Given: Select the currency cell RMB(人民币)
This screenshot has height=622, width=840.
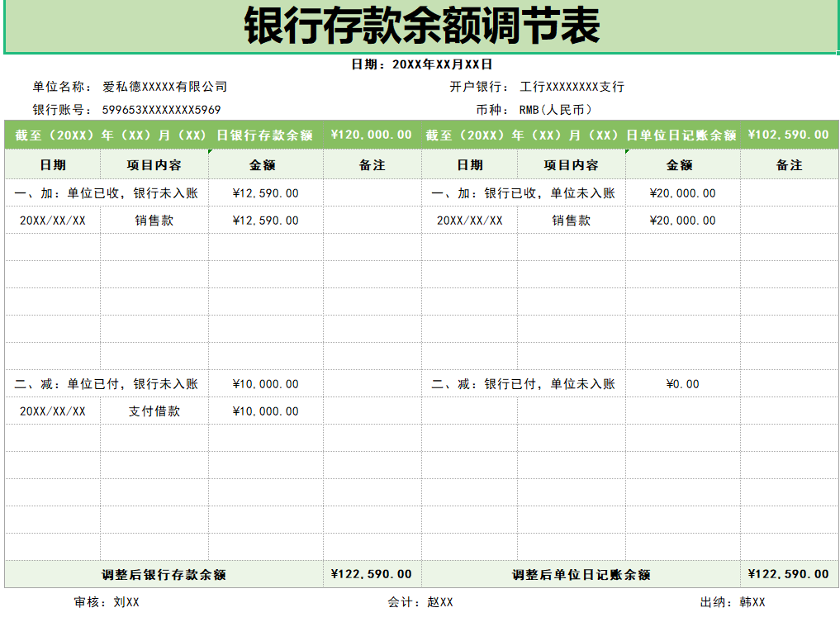Looking at the screenshot, I should (555, 110).
